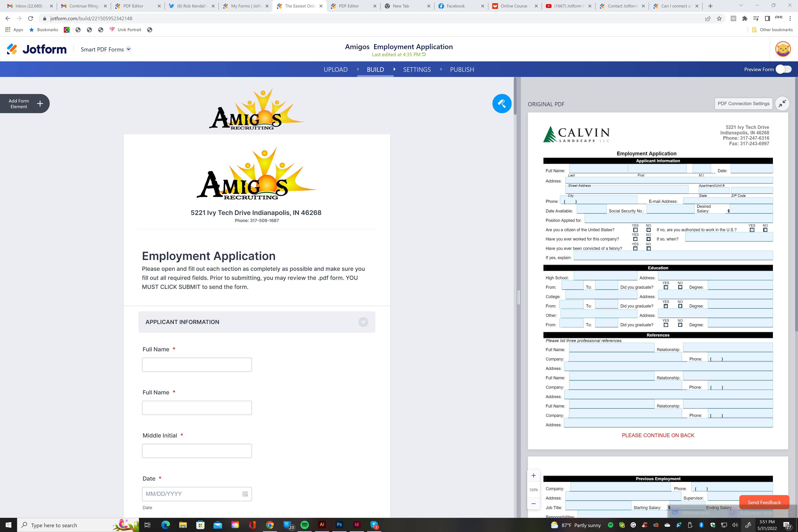This screenshot has height=532, width=798.
Task: Open Chrome side panel icon
Action: pyautogui.click(x=767, y=18)
